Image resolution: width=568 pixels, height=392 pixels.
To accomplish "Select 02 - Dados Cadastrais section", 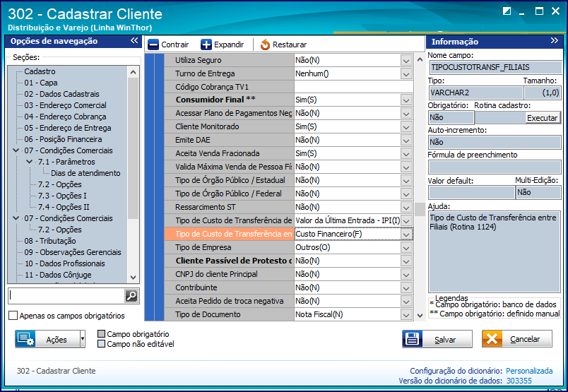I will tap(61, 94).
